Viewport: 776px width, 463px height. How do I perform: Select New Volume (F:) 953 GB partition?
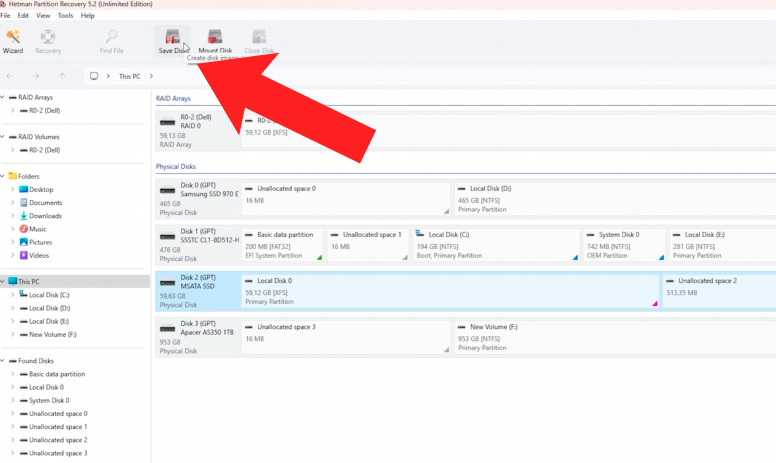click(x=615, y=337)
